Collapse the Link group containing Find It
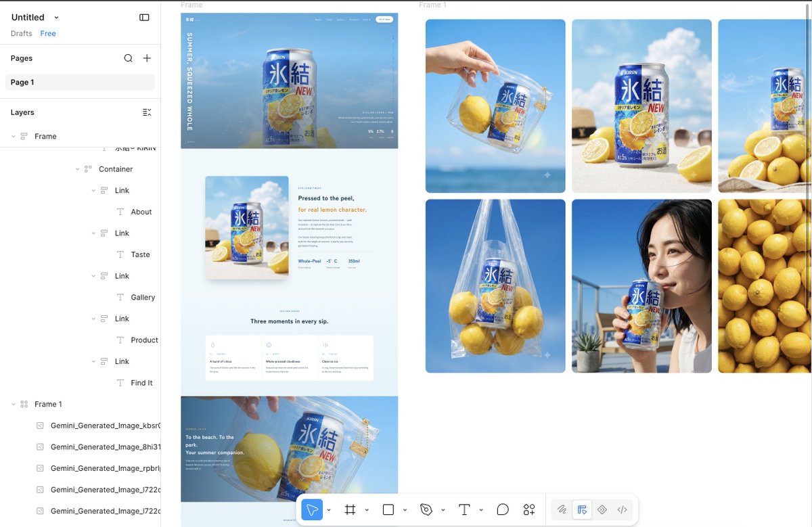Viewport: 812px width, 527px height. coord(93,362)
